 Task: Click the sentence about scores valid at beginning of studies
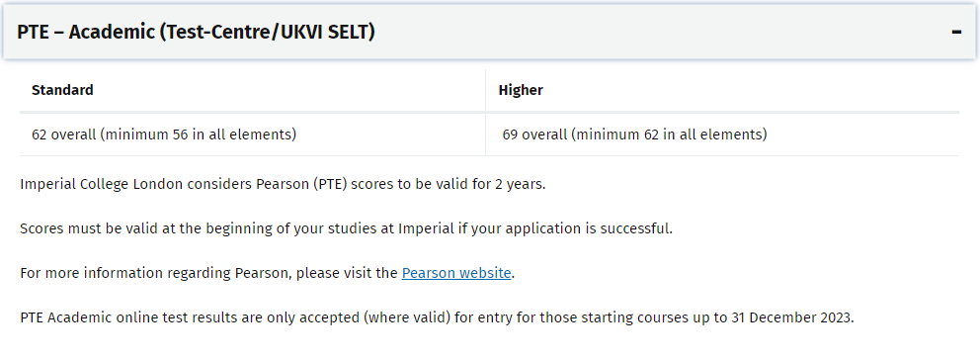[x=346, y=228]
